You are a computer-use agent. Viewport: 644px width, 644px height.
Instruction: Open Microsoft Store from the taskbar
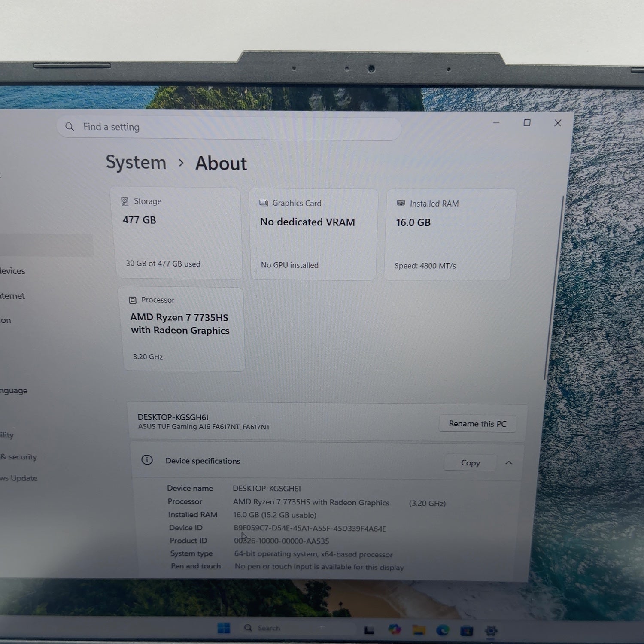467,631
